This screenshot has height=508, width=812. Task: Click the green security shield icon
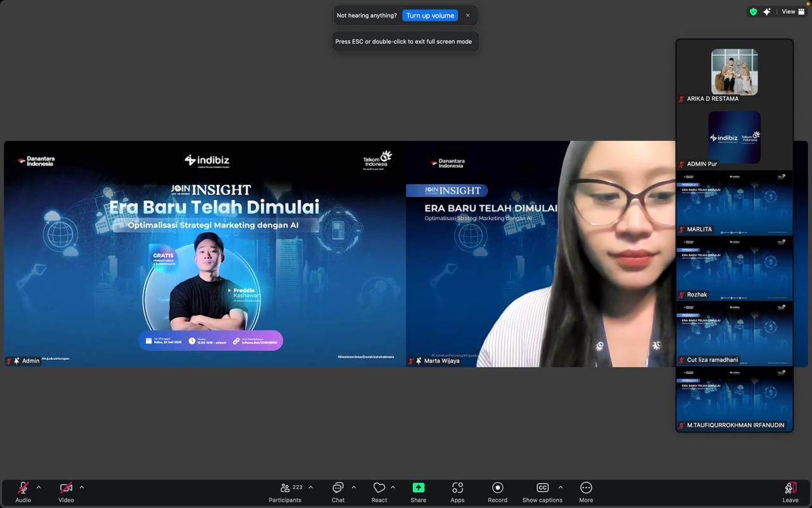coord(753,11)
